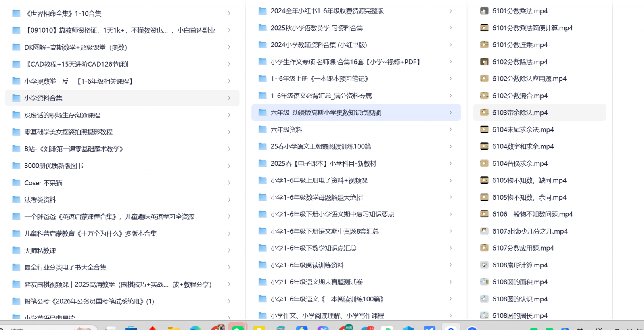Expand the arrow next to 六年级-动漫版高斯小学奥数知识点视频
The height and width of the screenshot is (330, 644).
(x=450, y=113)
